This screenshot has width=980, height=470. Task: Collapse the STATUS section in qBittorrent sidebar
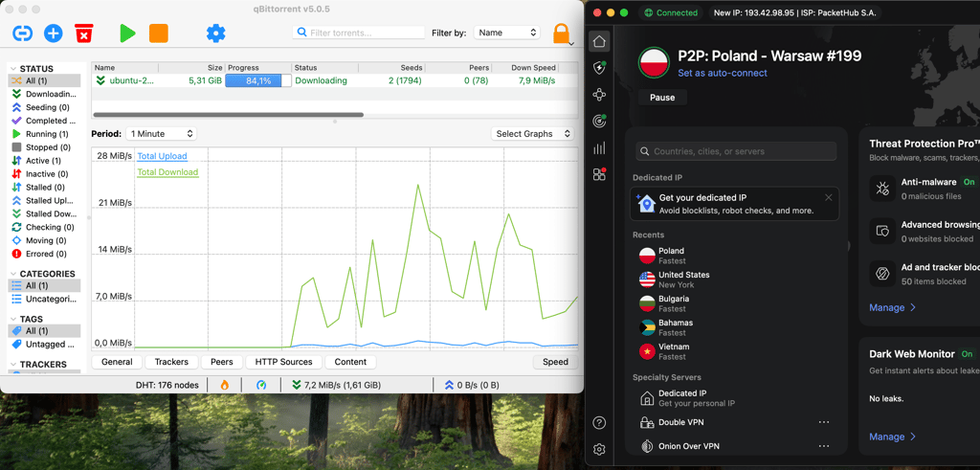pos(12,69)
